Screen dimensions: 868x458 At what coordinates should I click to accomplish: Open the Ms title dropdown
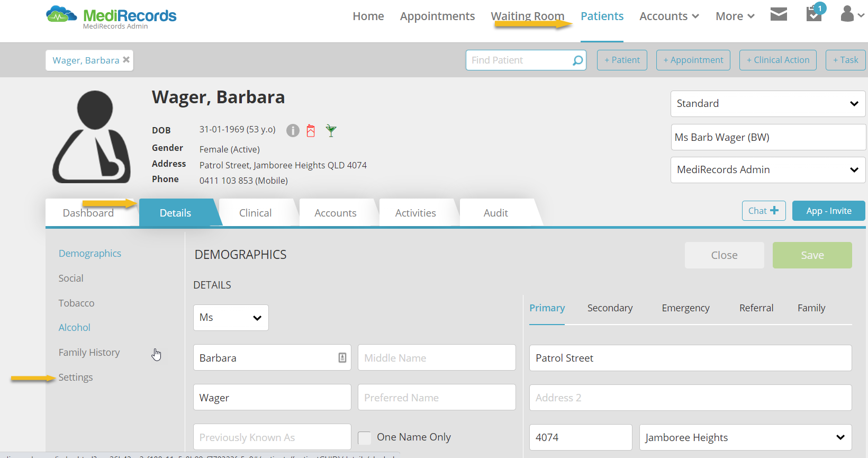click(231, 318)
